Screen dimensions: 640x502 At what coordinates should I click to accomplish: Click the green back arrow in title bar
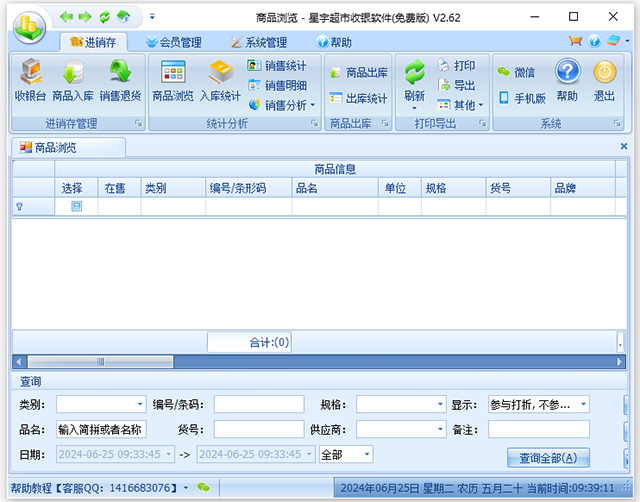(67, 17)
